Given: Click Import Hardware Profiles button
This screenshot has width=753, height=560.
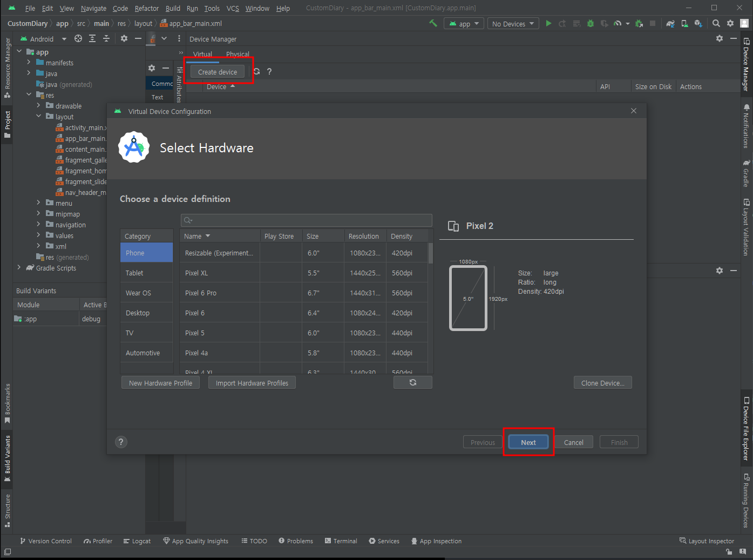Looking at the screenshot, I should tap(252, 383).
